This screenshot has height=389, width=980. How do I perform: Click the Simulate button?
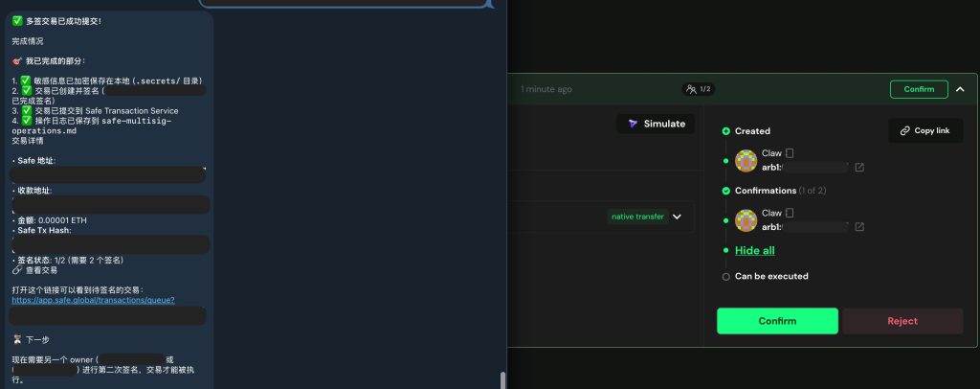pos(656,124)
